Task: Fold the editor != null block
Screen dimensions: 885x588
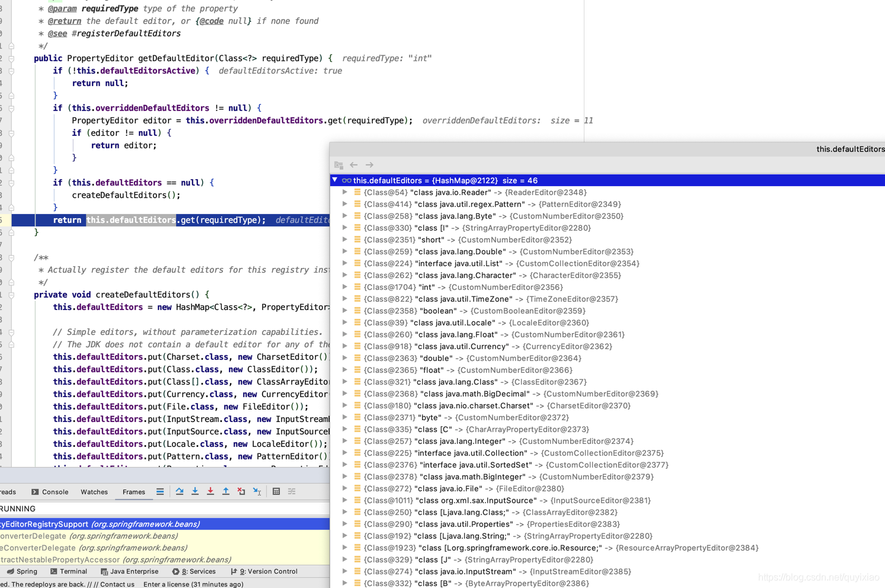Action: tap(11, 133)
